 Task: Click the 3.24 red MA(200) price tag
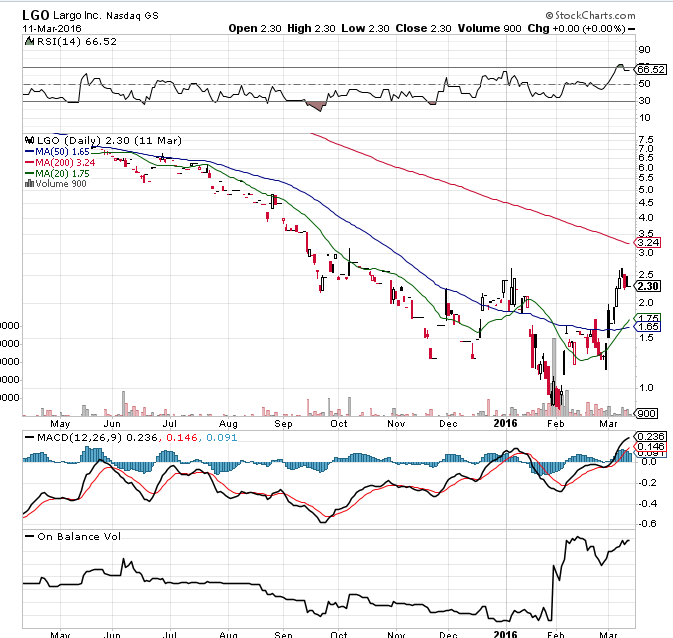pos(648,243)
